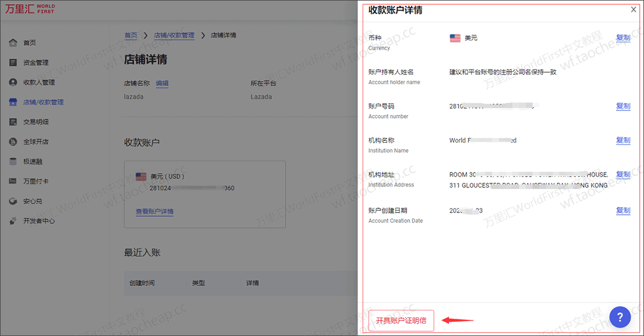The width and height of the screenshot is (644, 336).
Task: Open 首页 in the sidebar menu
Action: coord(30,43)
